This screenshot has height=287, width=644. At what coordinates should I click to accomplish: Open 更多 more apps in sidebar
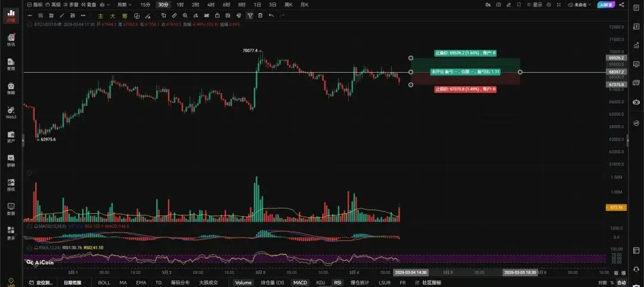pyautogui.click(x=11, y=233)
